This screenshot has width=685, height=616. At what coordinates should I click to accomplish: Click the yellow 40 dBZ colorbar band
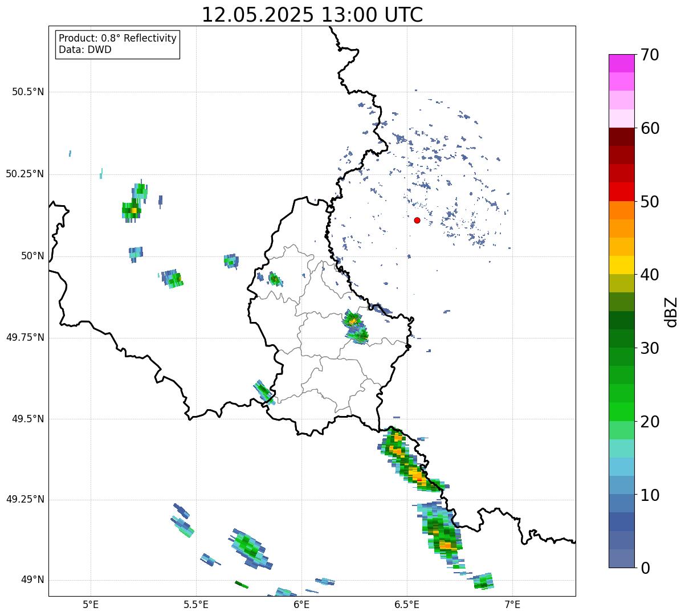(x=621, y=265)
